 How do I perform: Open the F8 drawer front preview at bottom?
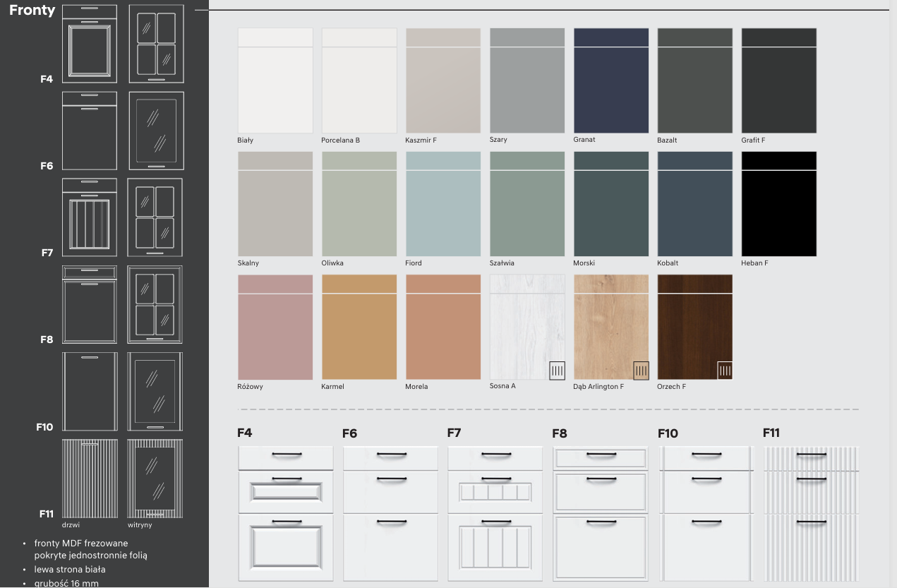[x=601, y=514]
